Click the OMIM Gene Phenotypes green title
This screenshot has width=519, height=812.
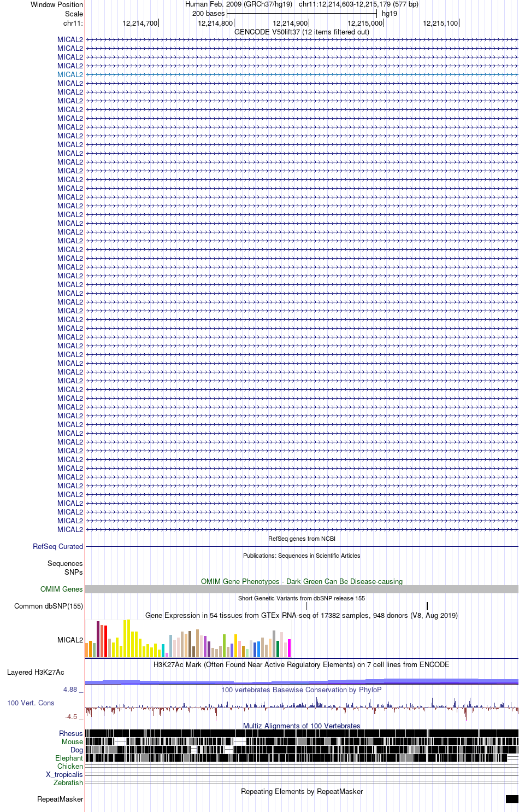tap(302, 581)
